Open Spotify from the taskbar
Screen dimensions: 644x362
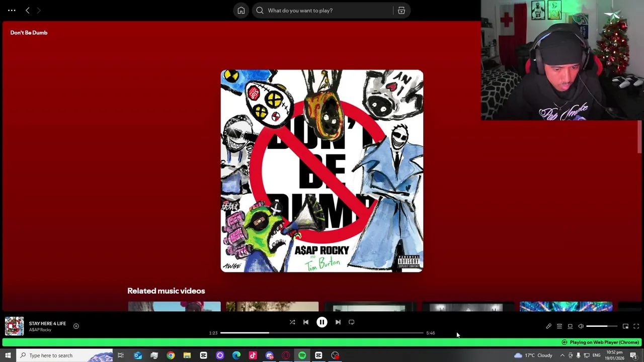302,355
